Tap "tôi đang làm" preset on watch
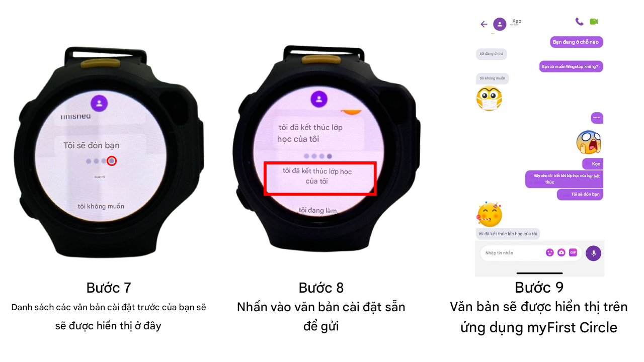 317,210
